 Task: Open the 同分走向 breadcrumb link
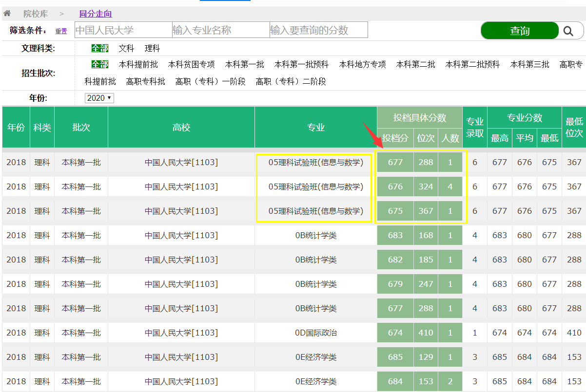pos(96,14)
